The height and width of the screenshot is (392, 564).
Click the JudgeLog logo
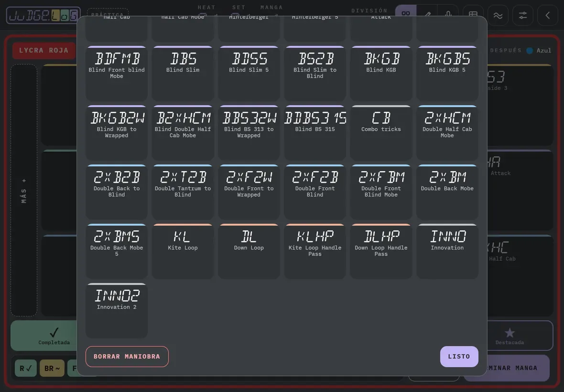(43, 15)
